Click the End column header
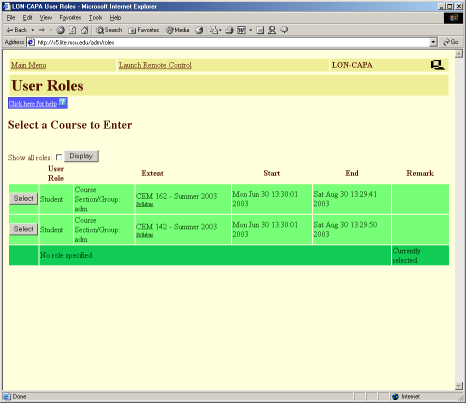Viewport: 466px width, 403px height. [x=352, y=173]
